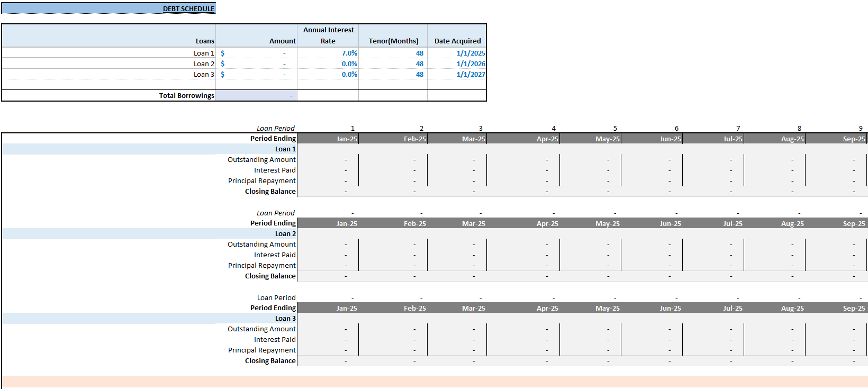Click Jan-25 header in Loan 1 section
This screenshot has width=868, height=389.
328,139
